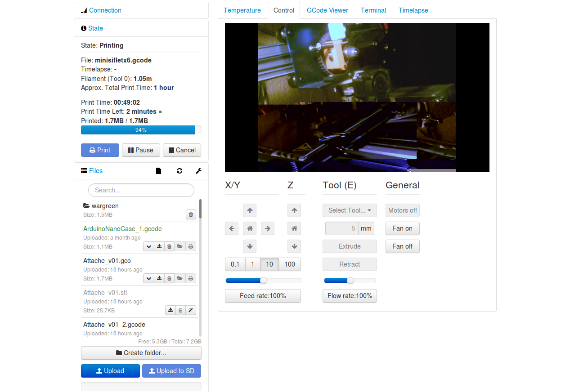Click print icon for Attache_v01.gco
Image resolution: width=570 pixels, height=392 pixels.
tap(191, 278)
